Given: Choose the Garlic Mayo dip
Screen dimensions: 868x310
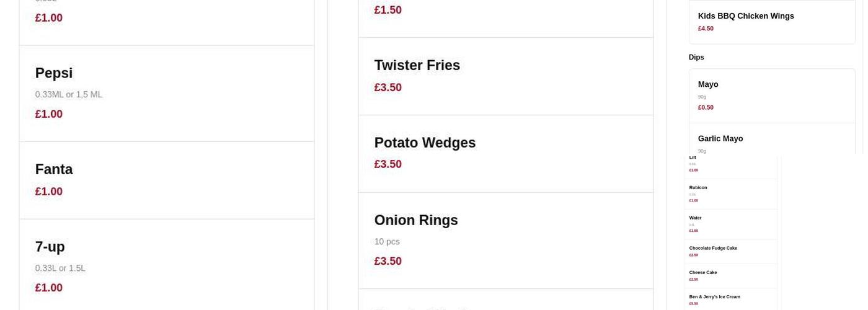Looking at the screenshot, I should coord(720,139).
